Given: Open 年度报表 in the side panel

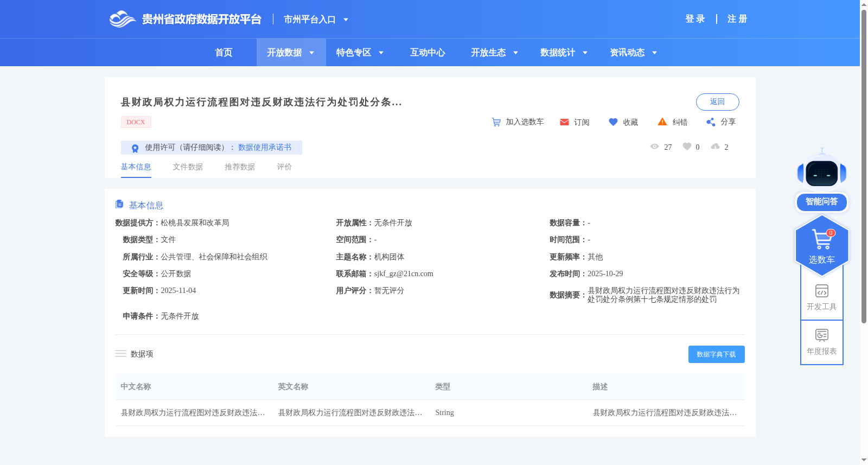Looking at the screenshot, I should 822,342.
